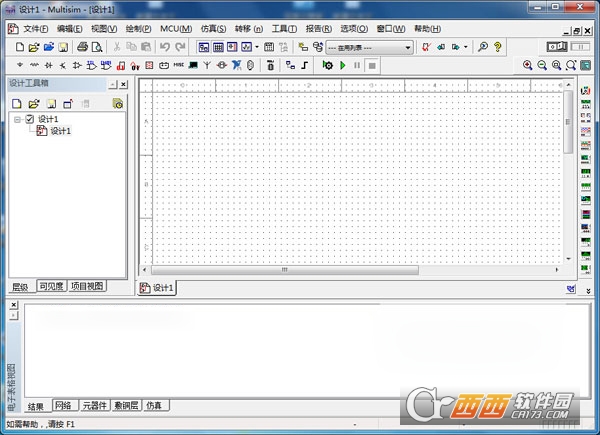Close the spreadsheet view panel
Image resolution: width=600 pixels, height=435 pixels.
[x=13, y=305]
